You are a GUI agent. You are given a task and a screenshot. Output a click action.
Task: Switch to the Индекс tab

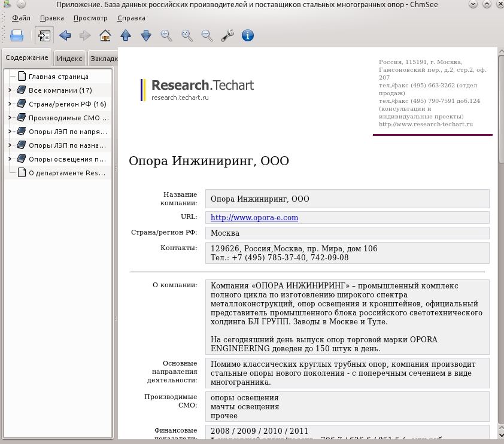click(69, 59)
